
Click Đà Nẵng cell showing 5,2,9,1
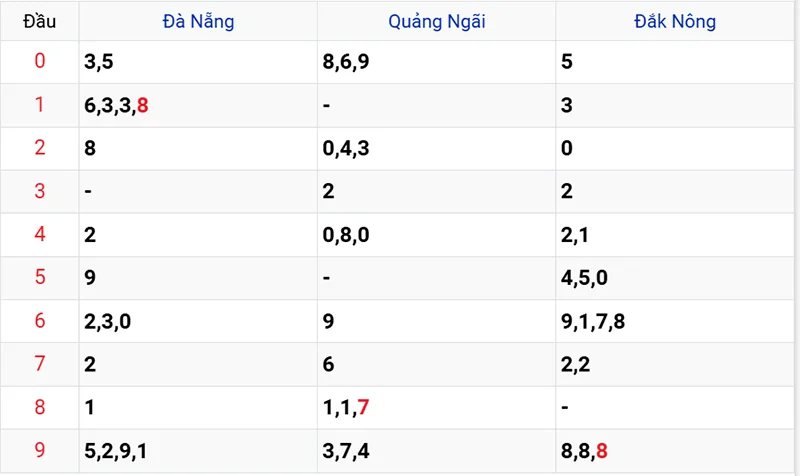coord(117,451)
